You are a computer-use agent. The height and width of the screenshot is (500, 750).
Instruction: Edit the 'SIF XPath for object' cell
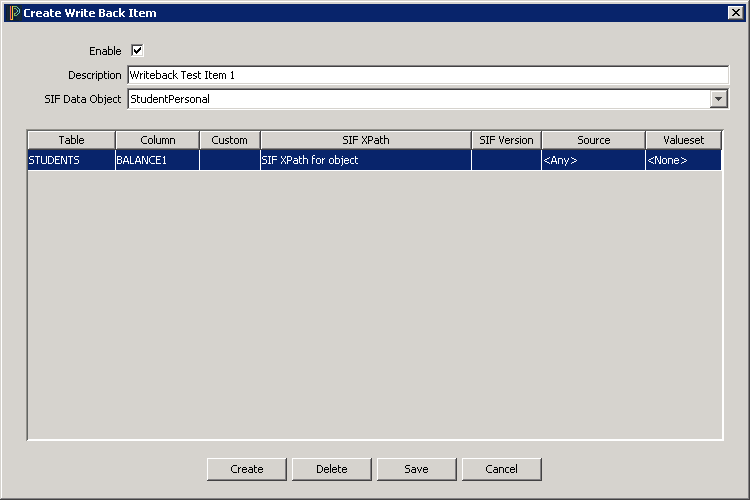coord(365,160)
